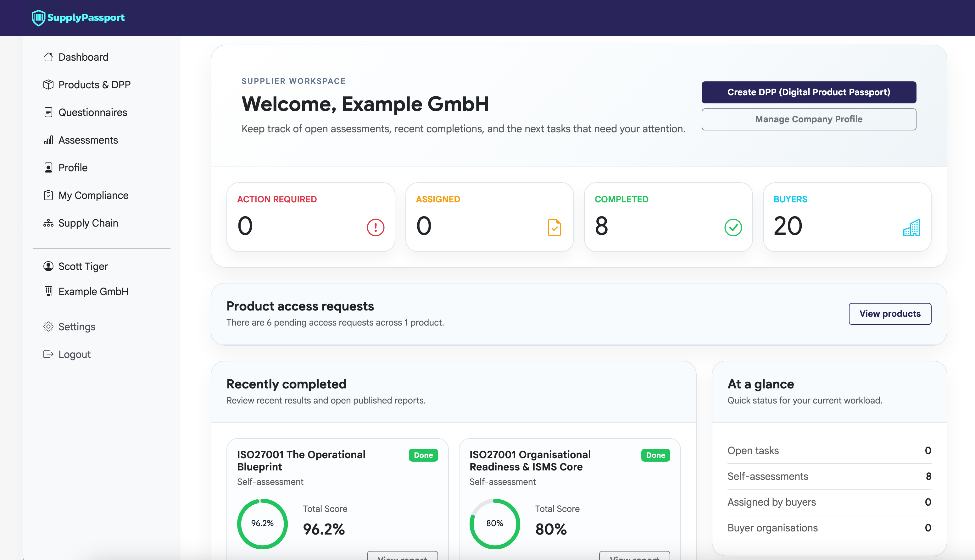This screenshot has width=975, height=560.
Task: Click the orange document icon in Assigned
Action: [554, 227]
